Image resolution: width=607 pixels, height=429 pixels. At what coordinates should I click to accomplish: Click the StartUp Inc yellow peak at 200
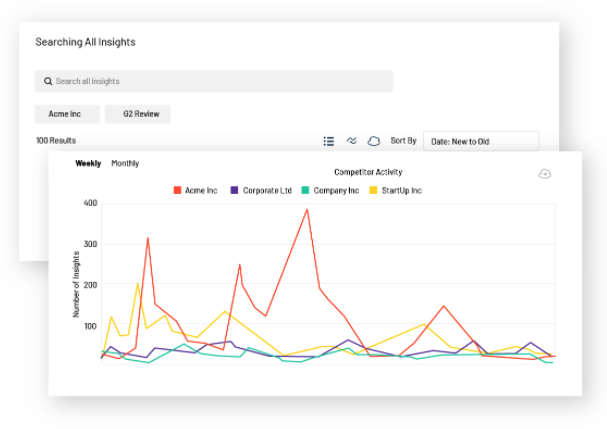[138, 284]
